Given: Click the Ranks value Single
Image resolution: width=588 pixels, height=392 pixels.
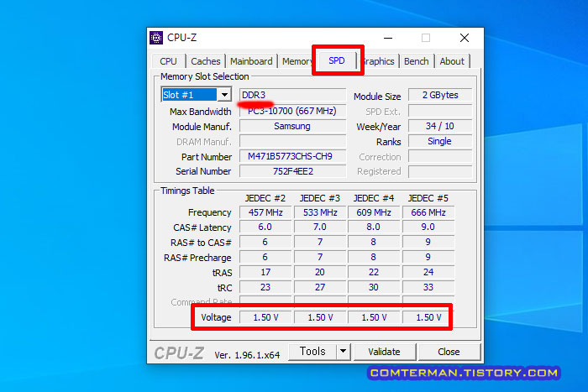Looking at the screenshot, I should point(440,141).
